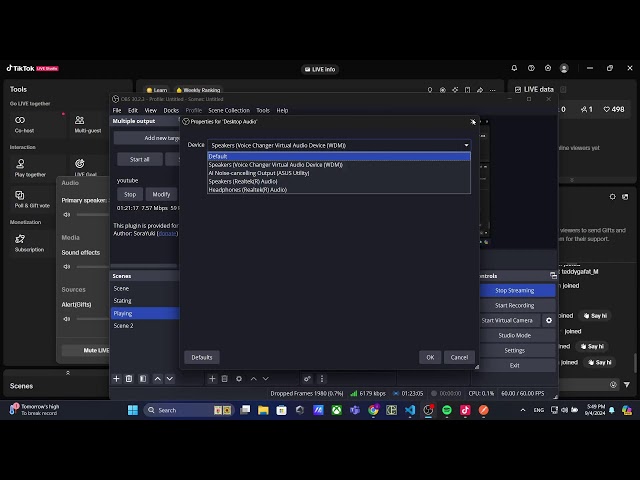
Task: Collapse the TikTok Scenes panel chevron
Action: pyautogui.click(x=68, y=373)
